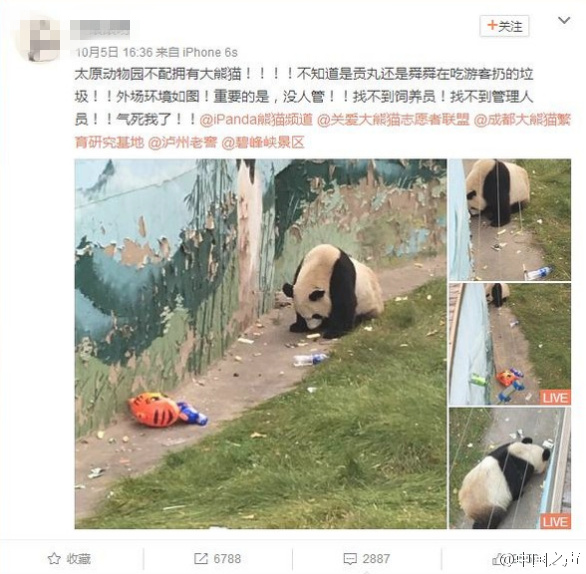This screenshot has width=586, height=574.
Task: Open the @碧峰峡景区 mention link
Action: tap(263, 142)
